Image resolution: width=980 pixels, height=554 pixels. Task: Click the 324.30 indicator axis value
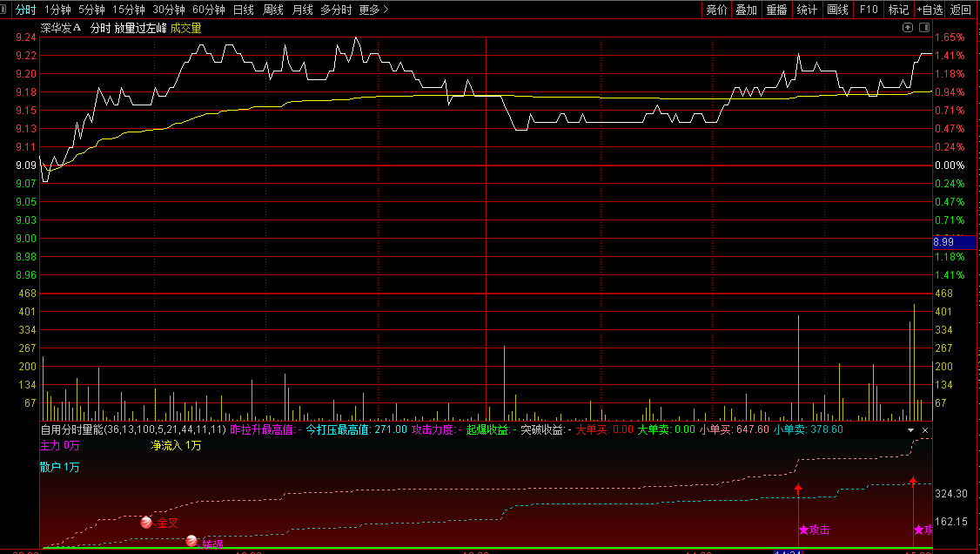tap(951, 495)
